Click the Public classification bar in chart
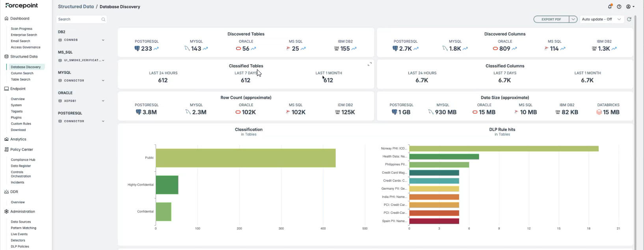644x250 pixels. click(x=245, y=158)
